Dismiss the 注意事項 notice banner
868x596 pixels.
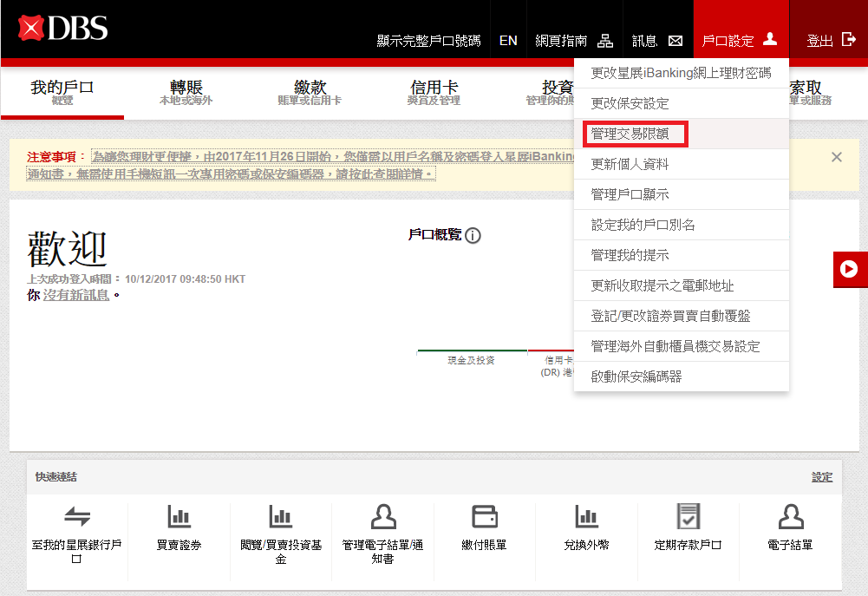coord(836,157)
